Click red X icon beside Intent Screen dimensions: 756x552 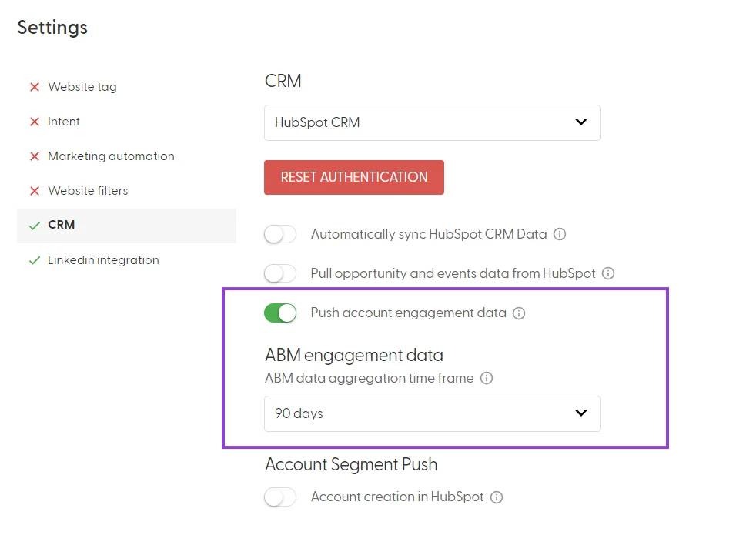pos(34,122)
